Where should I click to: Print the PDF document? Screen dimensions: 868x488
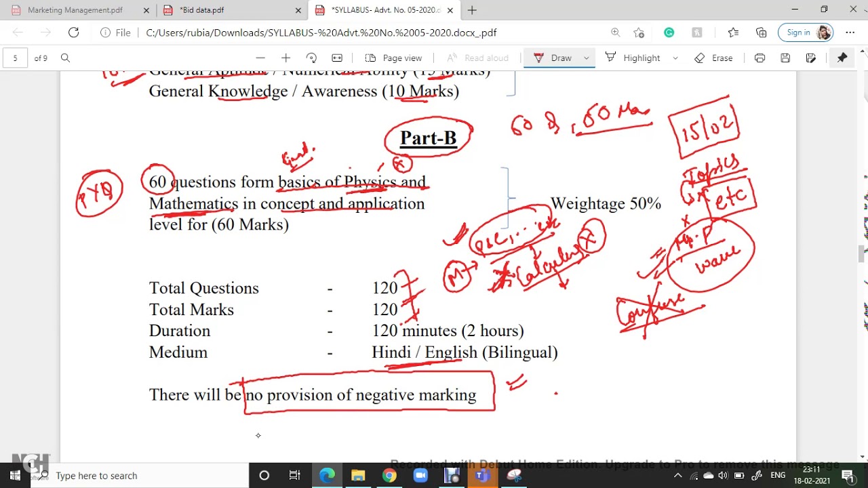coord(759,58)
